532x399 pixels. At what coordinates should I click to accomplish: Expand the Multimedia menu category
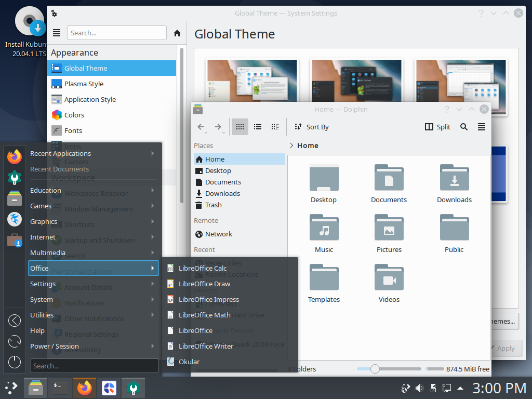(94, 253)
